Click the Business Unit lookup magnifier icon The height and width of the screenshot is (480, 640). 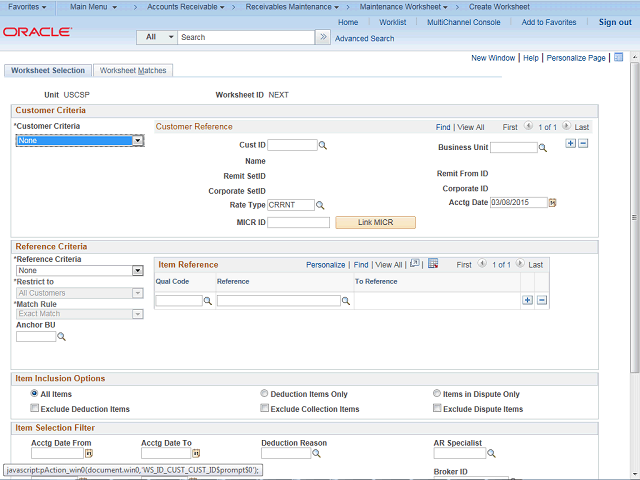click(x=543, y=148)
